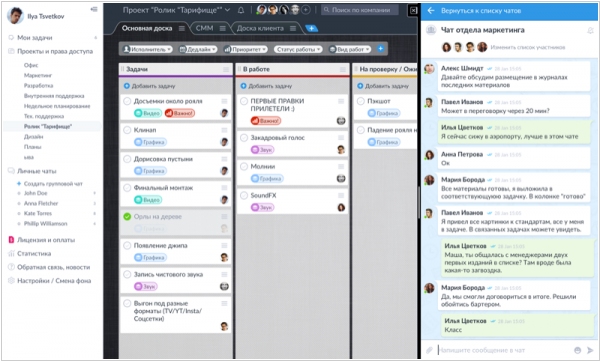Screen dimensions: 600x361
Task: Uncheck the completed task Орлы на дереве
Action: 127,217
